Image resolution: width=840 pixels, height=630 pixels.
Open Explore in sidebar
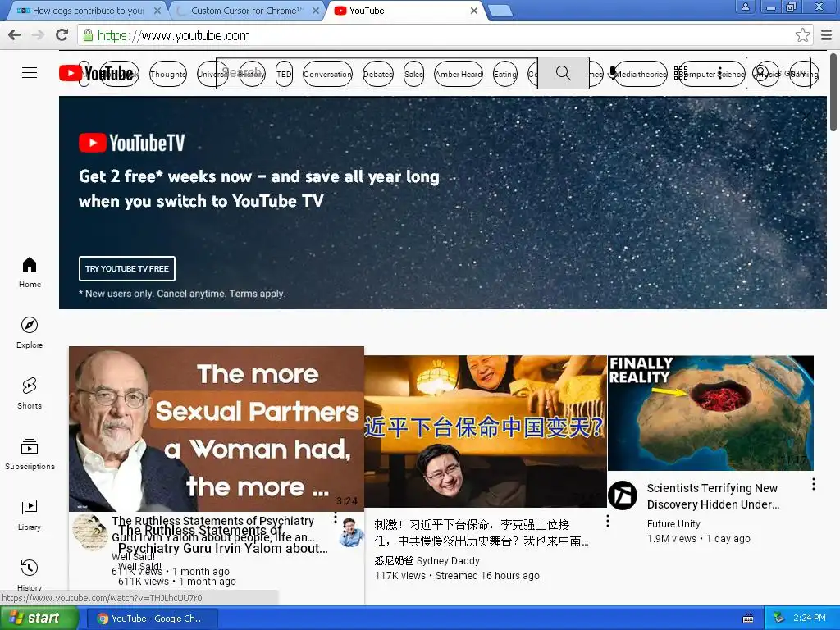pyautogui.click(x=30, y=333)
